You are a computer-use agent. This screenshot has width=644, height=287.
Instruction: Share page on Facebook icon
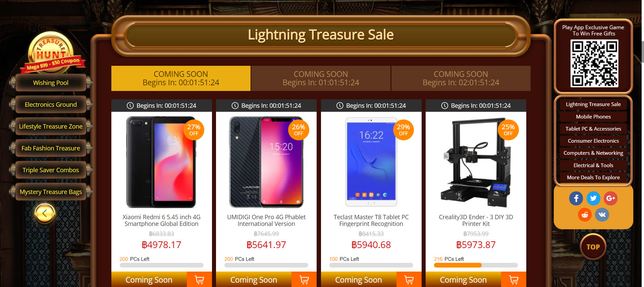pos(576,198)
